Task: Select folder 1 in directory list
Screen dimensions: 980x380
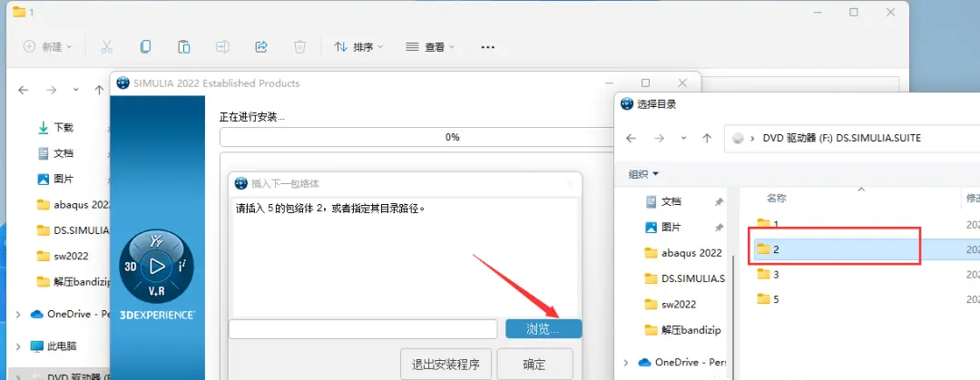Action: tap(768, 224)
